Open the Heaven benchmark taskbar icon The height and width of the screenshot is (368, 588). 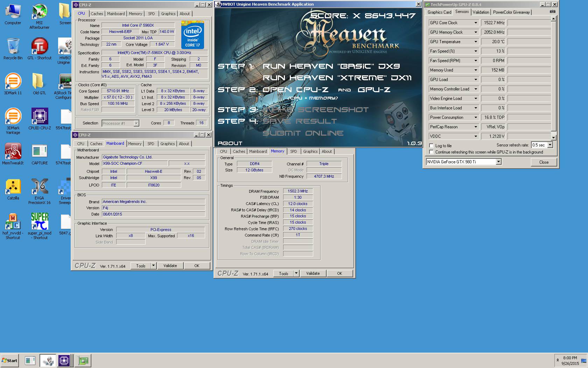tap(48, 360)
